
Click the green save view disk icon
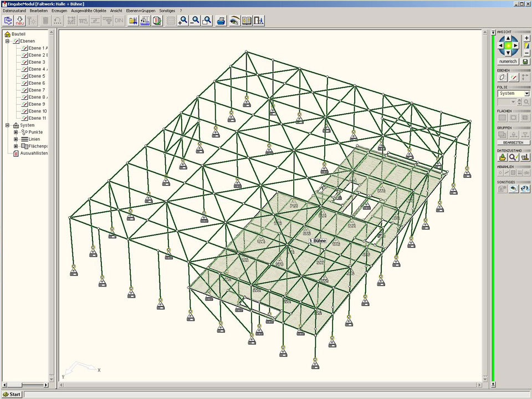tap(525, 62)
